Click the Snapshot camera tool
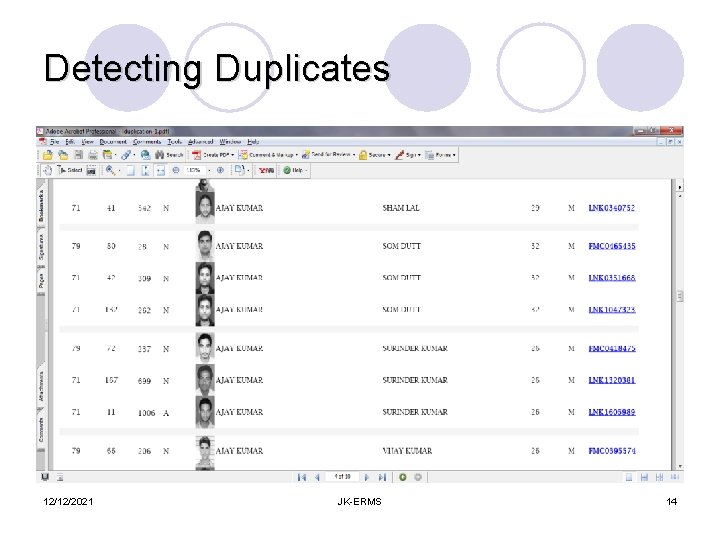 [91, 171]
